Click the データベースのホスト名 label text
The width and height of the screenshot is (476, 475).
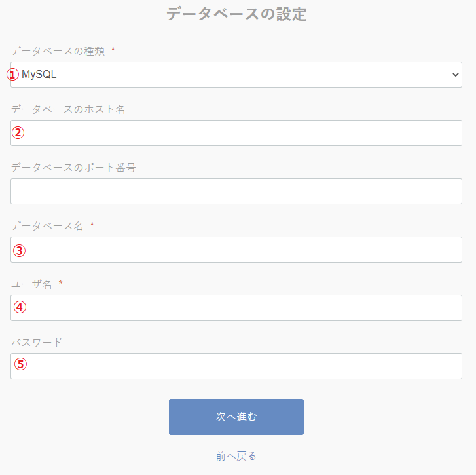(68, 109)
